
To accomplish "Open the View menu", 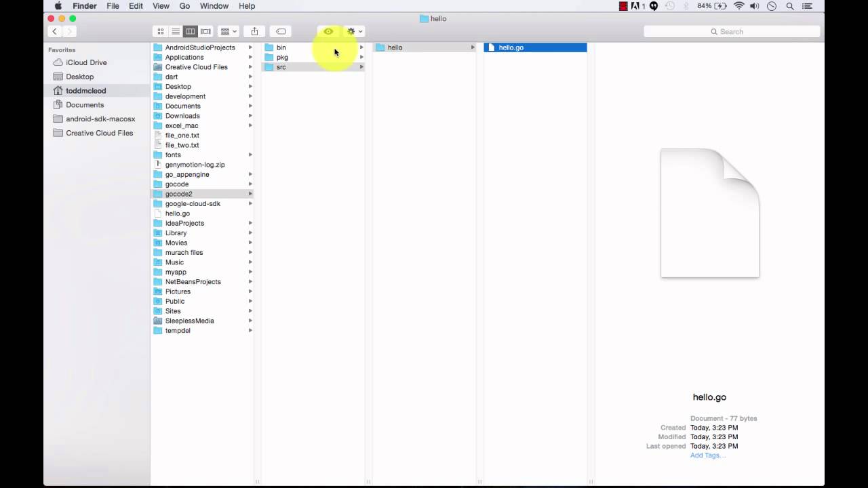I will click(x=161, y=6).
